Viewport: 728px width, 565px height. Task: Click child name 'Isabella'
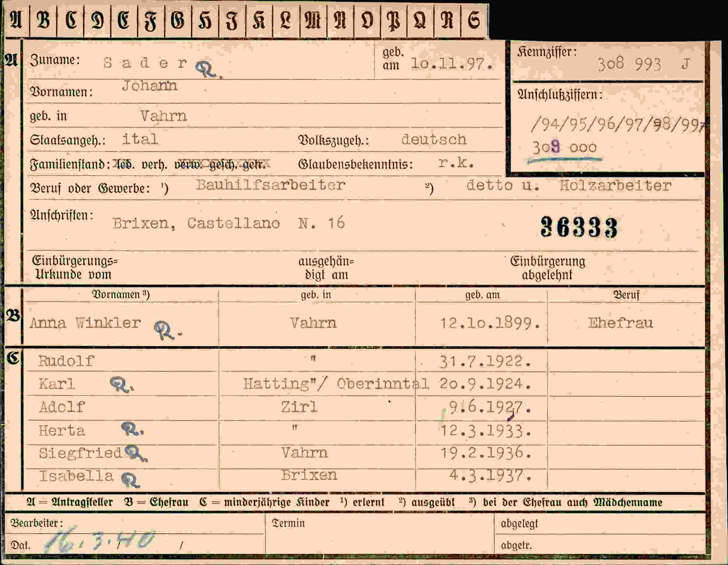[76, 476]
